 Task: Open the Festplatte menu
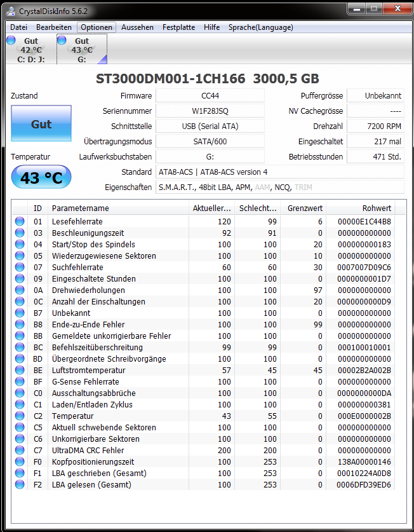[178, 27]
